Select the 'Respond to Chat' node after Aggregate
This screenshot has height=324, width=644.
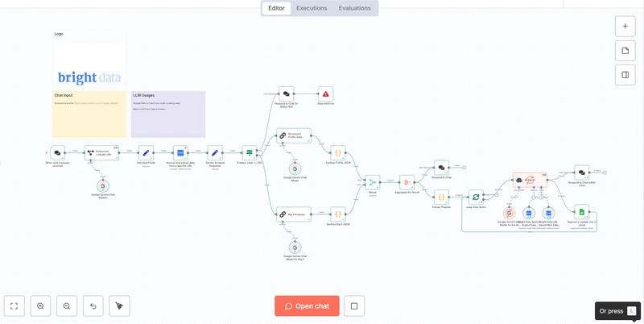point(441,168)
